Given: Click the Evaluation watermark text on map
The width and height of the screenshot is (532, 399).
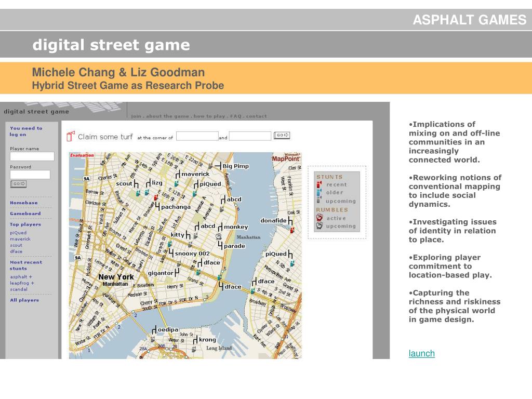Looking at the screenshot, I should point(82,155).
